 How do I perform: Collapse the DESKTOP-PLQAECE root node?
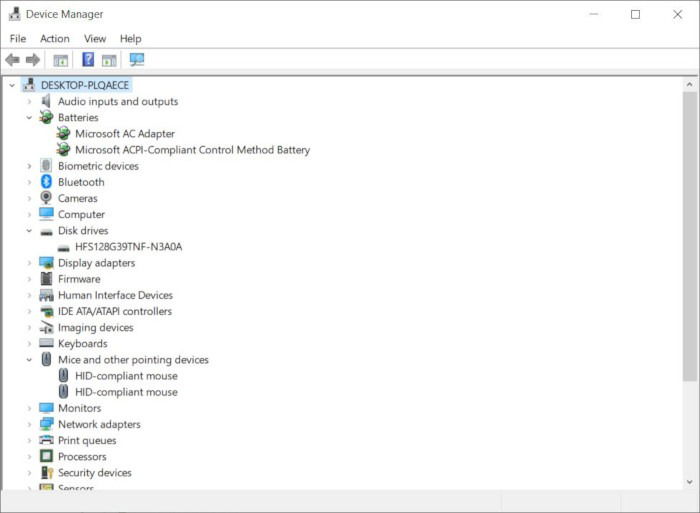(12, 85)
